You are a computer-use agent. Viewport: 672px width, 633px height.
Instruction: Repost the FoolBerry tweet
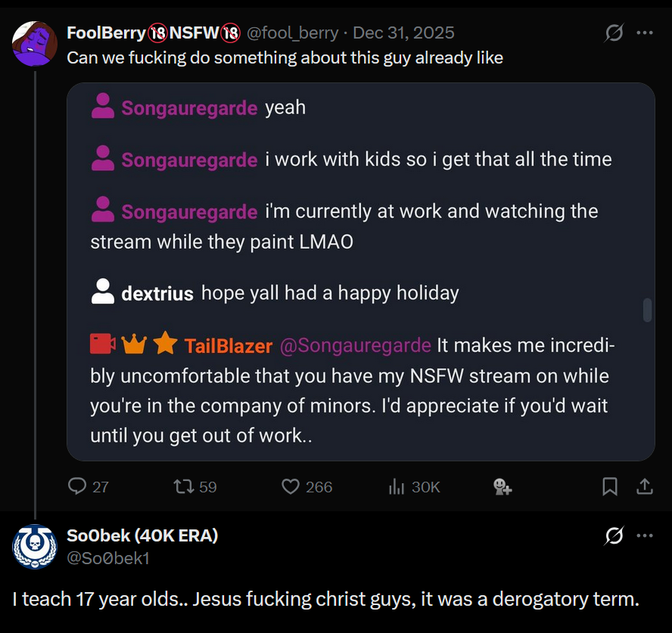(184, 486)
